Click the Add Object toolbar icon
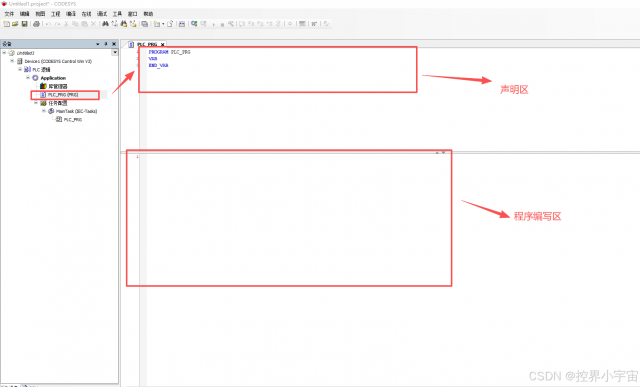This screenshot has height=387, width=640. (x=157, y=24)
